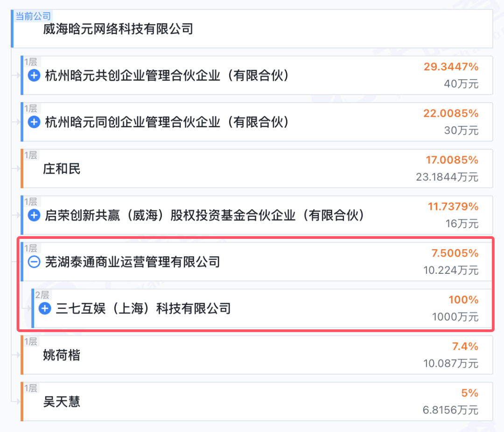Open shareholder 姚荷楷 profile

62,355
